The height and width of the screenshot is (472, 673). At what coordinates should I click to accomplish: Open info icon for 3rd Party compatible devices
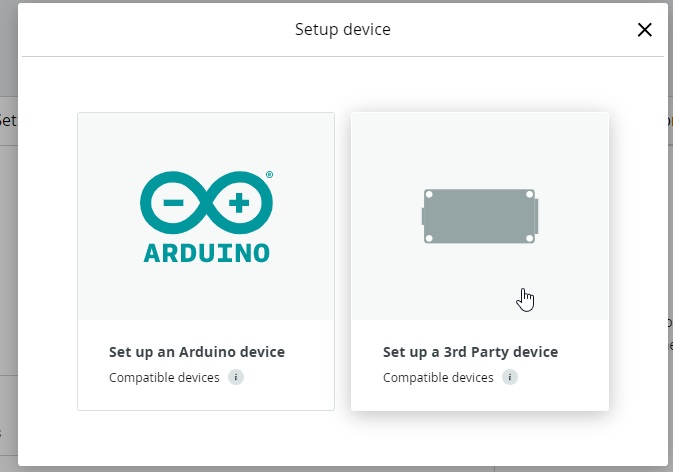coord(510,377)
